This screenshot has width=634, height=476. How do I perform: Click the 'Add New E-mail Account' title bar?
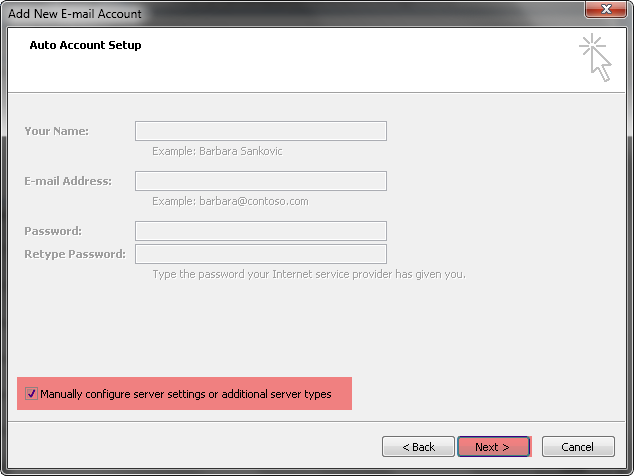coord(75,14)
